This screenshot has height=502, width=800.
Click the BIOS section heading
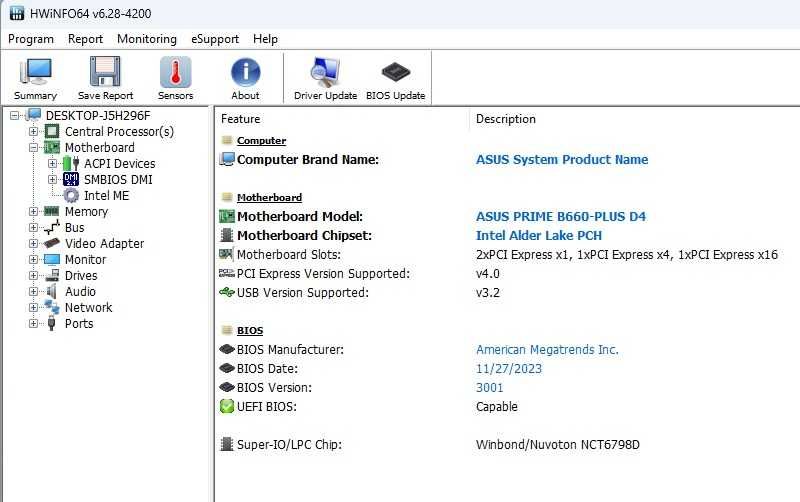point(250,331)
